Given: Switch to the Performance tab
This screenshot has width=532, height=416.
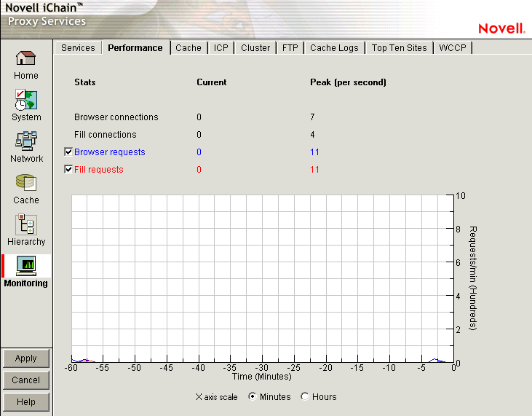Looking at the screenshot, I should tap(135, 48).
